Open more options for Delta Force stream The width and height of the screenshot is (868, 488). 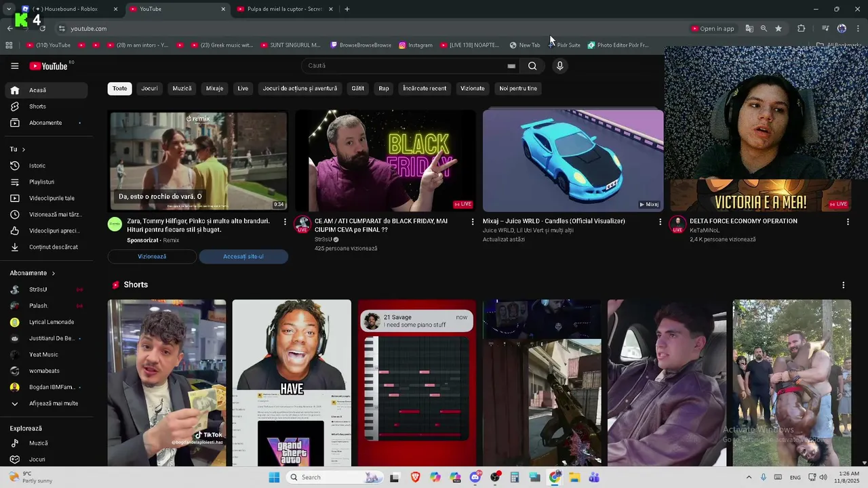click(848, 222)
